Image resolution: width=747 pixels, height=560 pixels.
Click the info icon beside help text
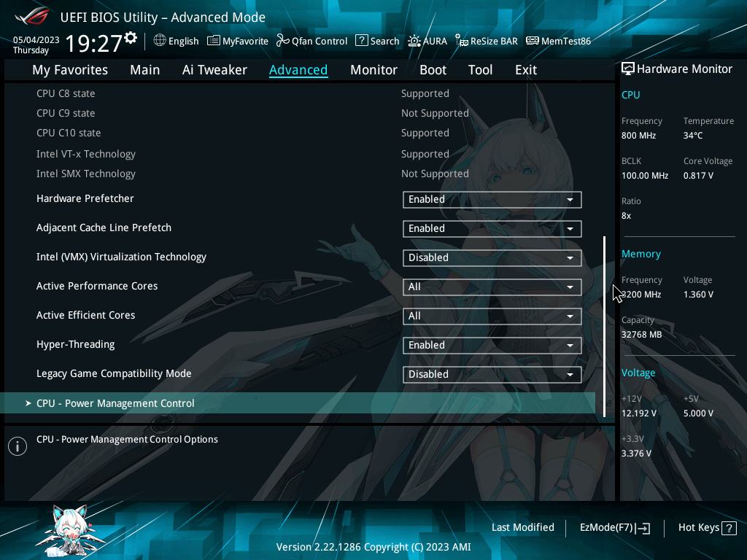coord(18,446)
